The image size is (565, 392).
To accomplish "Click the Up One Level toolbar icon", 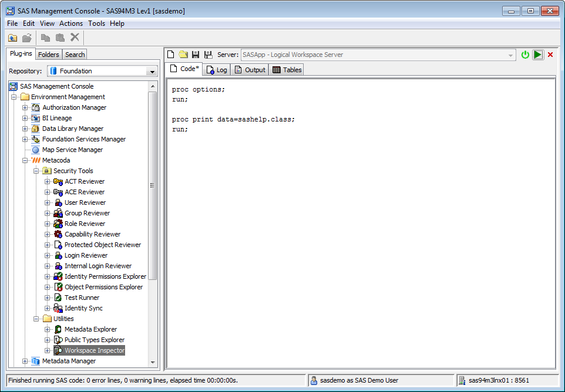I will pos(12,38).
